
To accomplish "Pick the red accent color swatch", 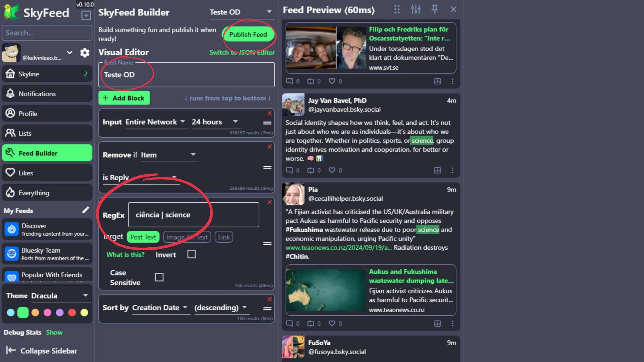I will coord(72,312).
